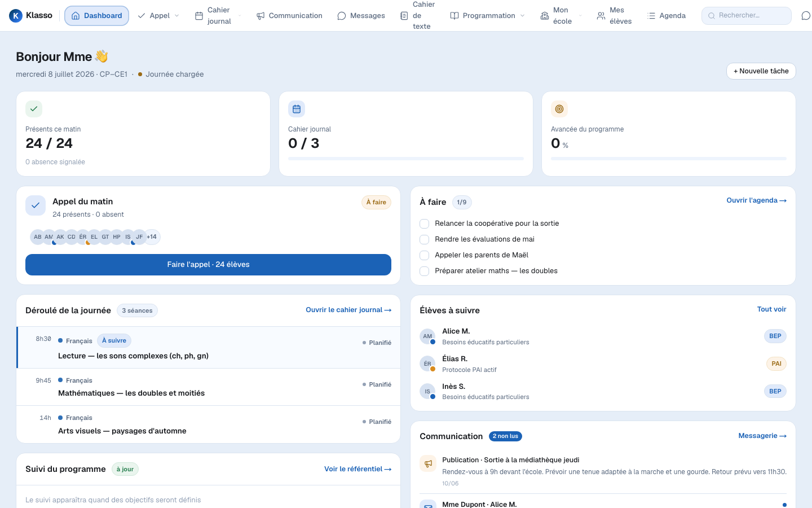This screenshot has width=812, height=508.
Task: Expand the Mon école menu chevron
Action: (x=580, y=16)
